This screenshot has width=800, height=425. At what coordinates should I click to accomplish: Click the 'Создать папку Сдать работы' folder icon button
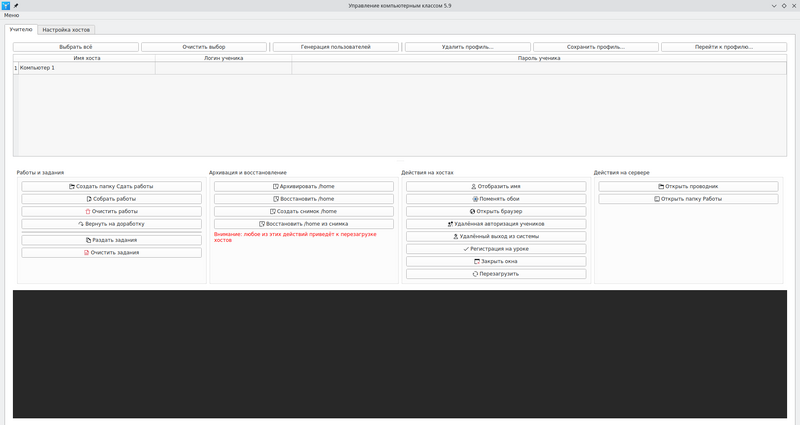click(x=111, y=186)
